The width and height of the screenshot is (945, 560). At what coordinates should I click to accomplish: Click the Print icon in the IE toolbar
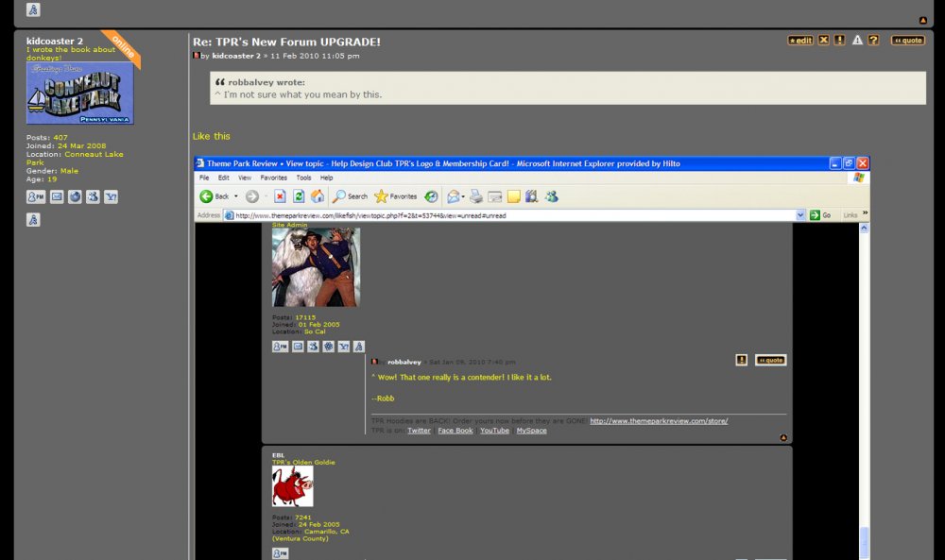point(476,195)
